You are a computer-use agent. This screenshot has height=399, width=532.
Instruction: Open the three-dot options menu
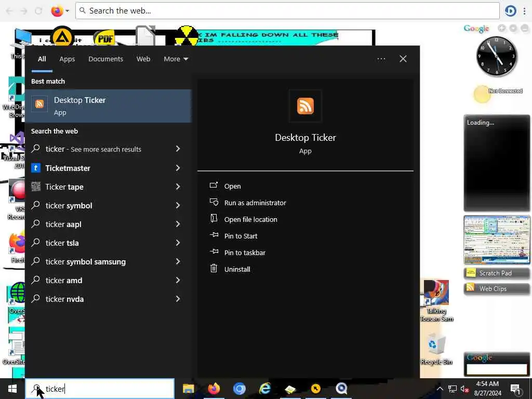tap(381, 59)
